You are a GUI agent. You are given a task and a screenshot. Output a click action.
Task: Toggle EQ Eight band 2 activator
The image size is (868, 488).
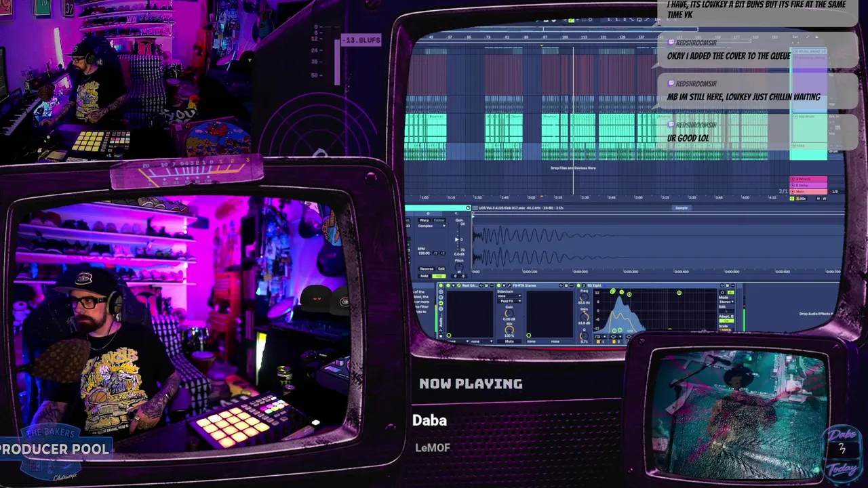(x=614, y=342)
